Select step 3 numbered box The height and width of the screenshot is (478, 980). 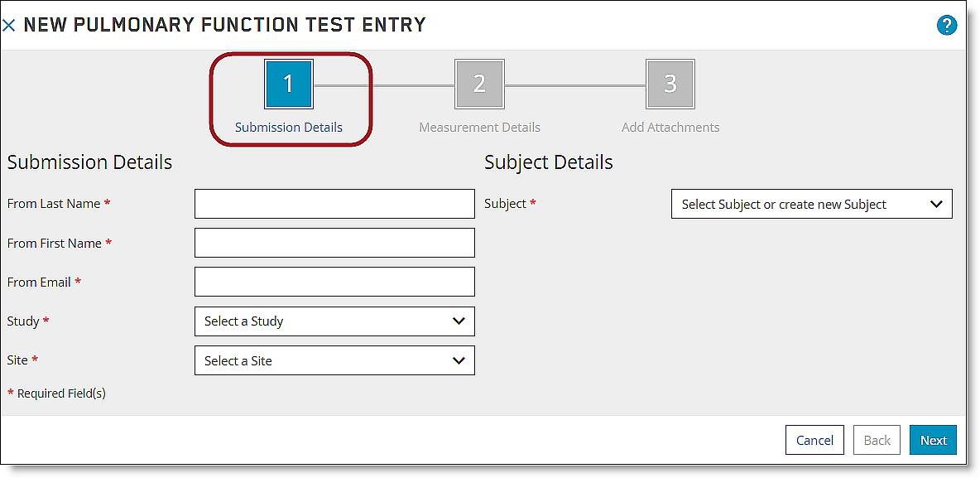[x=670, y=84]
